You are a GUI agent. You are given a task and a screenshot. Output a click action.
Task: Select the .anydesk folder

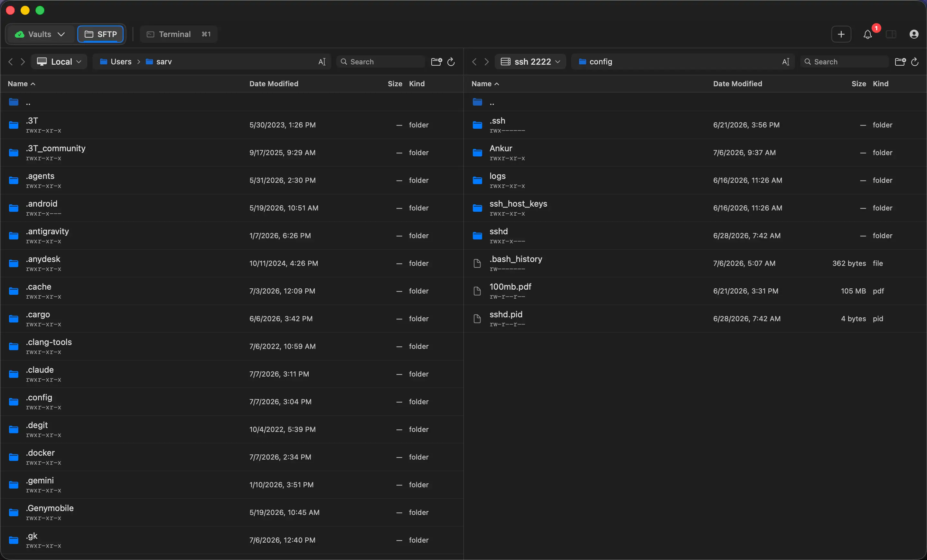click(232, 263)
